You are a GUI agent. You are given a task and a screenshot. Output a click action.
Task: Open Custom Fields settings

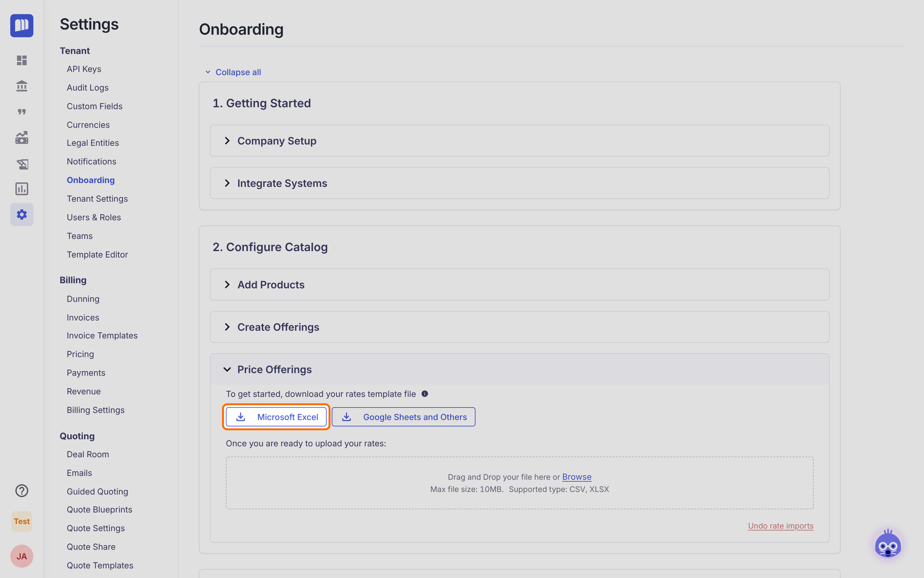[94, 106]
